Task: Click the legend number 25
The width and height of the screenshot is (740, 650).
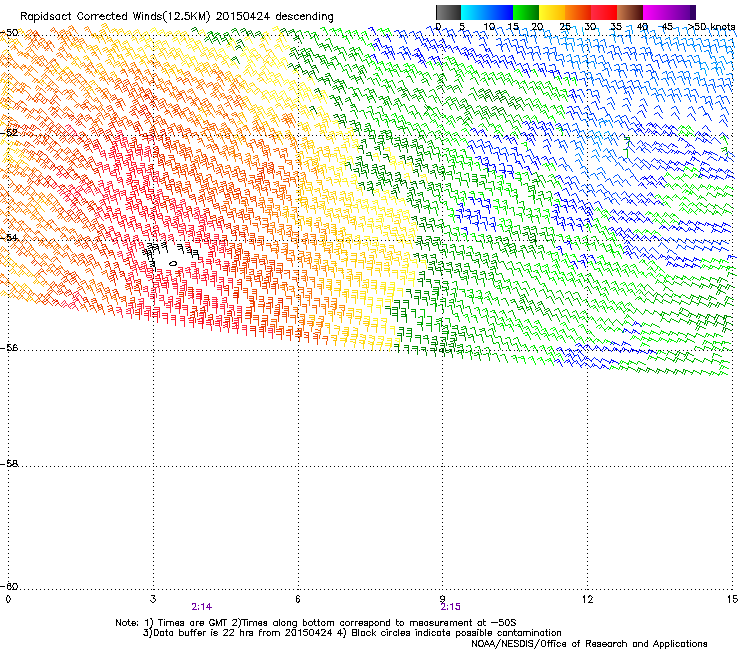Action: 565,27
